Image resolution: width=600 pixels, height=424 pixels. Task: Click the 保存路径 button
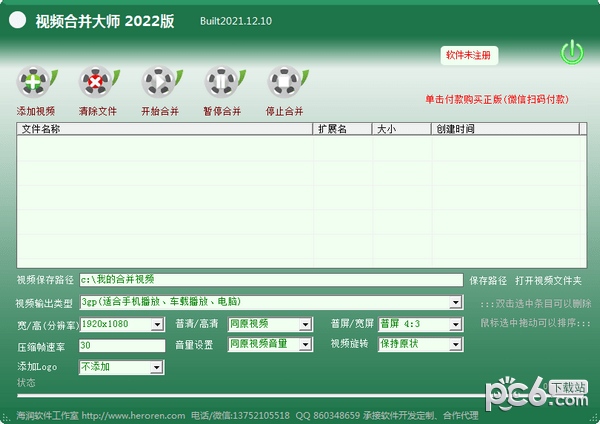(x=488, y=280)
